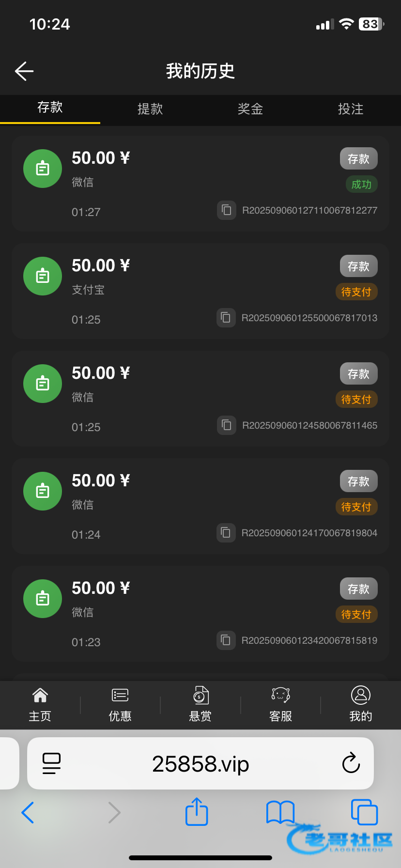Copy order number ending in 815819
This screenshot has width=401, height=868.
click(x=226, y=640)
